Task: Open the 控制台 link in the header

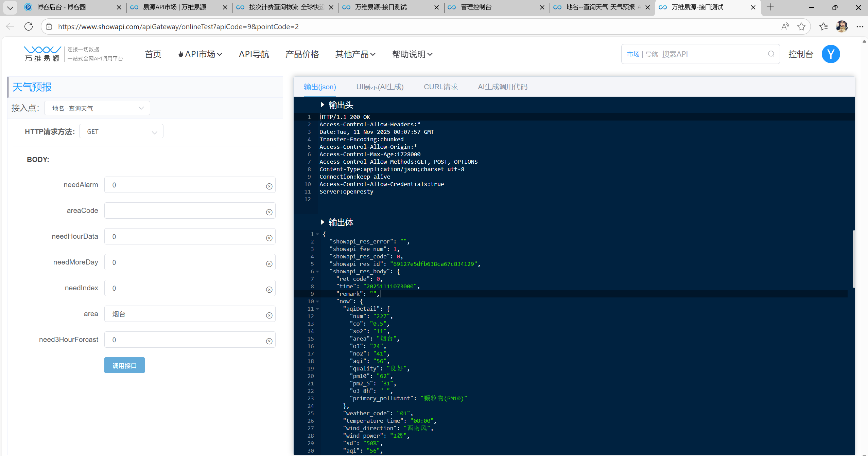Action: (801, 54)
